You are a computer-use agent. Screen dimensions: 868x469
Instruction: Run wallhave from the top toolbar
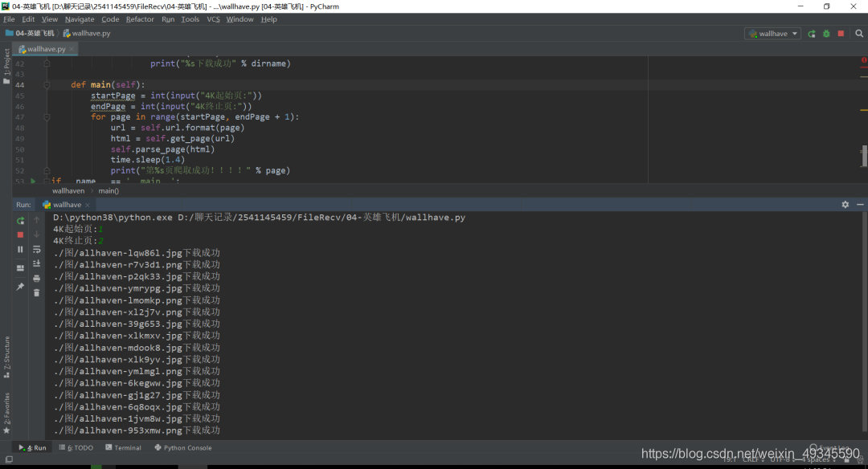click(x=812, y=34)
